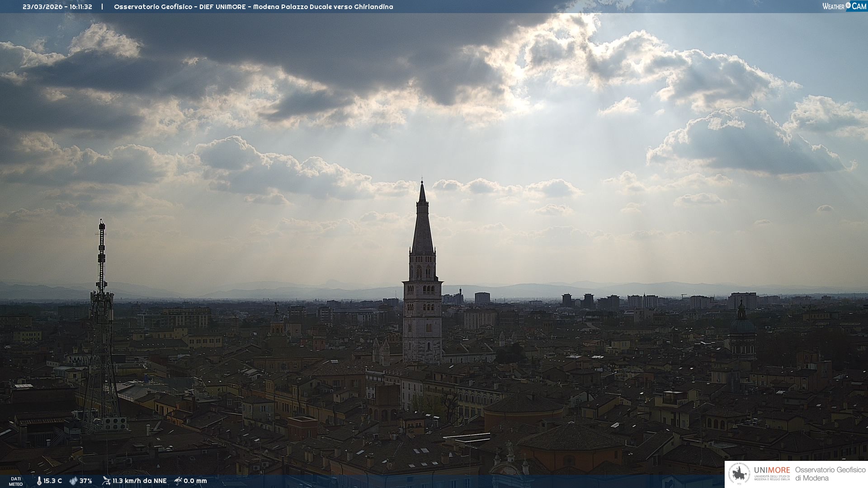Click the red UNIMORE wordmark
Viewport: 868px width, 488px height.
point(772,470)
